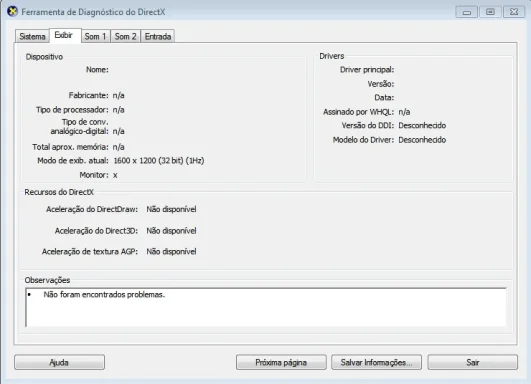Switch to the Entrada tab
This screenshot has width=531, height=384.
click(158, 36)
